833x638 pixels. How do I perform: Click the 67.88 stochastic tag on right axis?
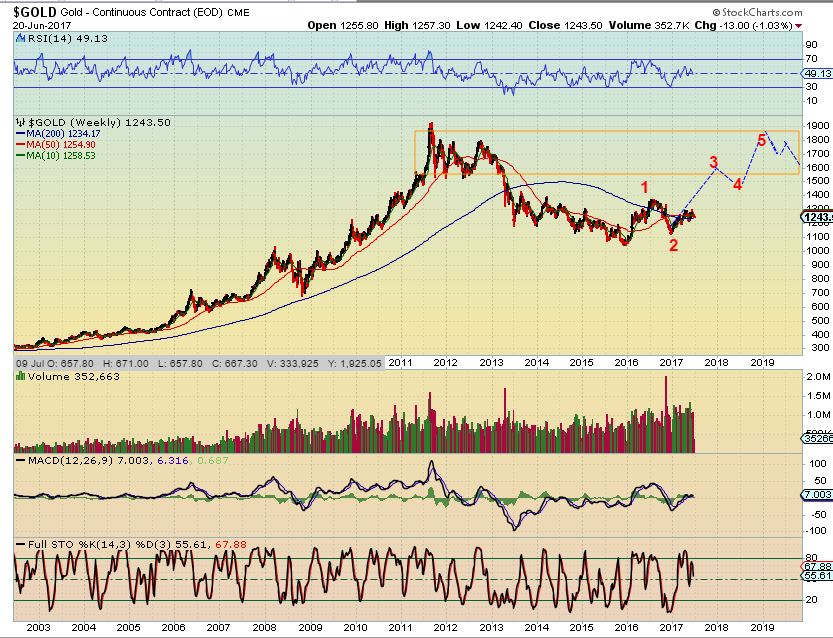818,567
